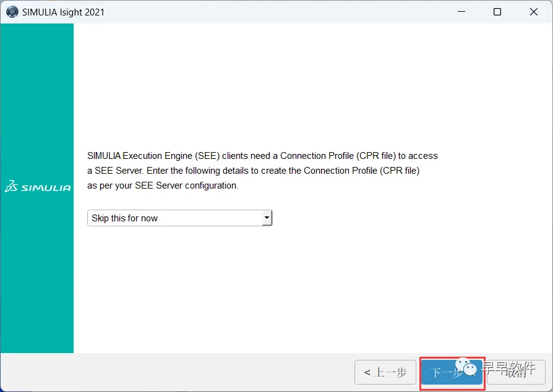This screenshot has width=553, height=392.
Task: Close the SIMULIA Isight 2021 window
Action: [x=534, y=12]
